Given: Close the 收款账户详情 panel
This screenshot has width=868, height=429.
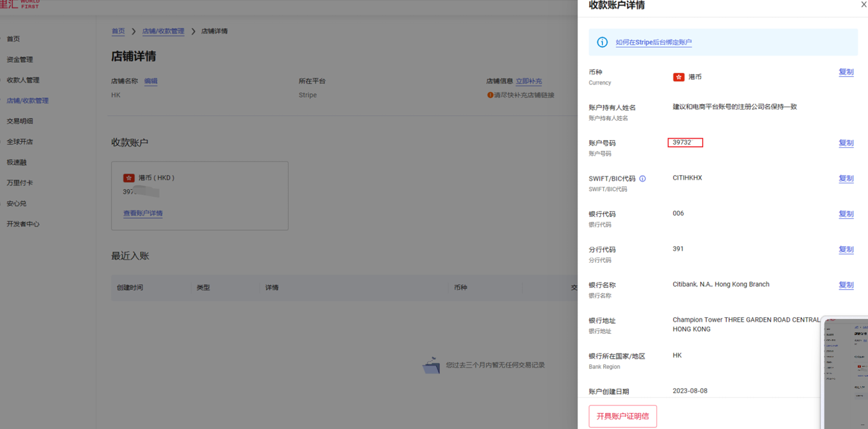Looking at the screenshot, I should [864, 5].
